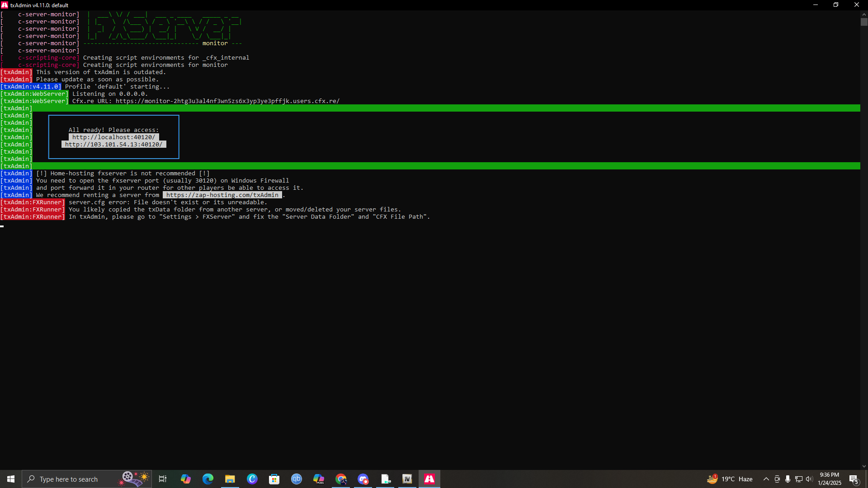Viewport: 868px width, 488px height.
Task: Click 'Home-hosting fxserver is not recommended' line
Action: (123, 174)
